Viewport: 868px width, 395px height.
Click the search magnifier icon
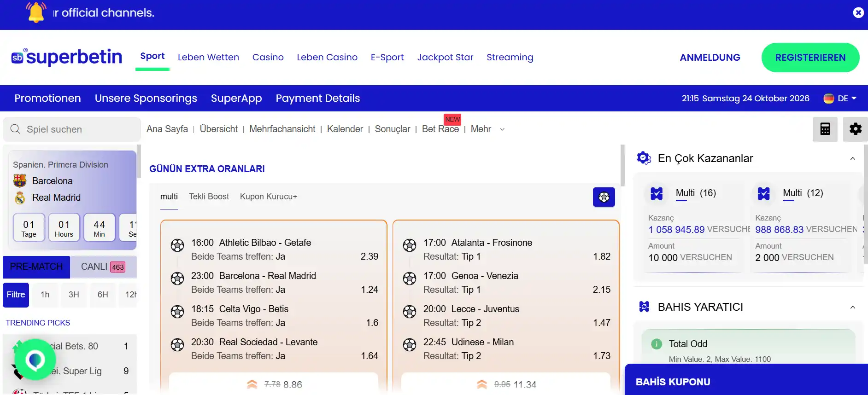[x=15, y=129]
